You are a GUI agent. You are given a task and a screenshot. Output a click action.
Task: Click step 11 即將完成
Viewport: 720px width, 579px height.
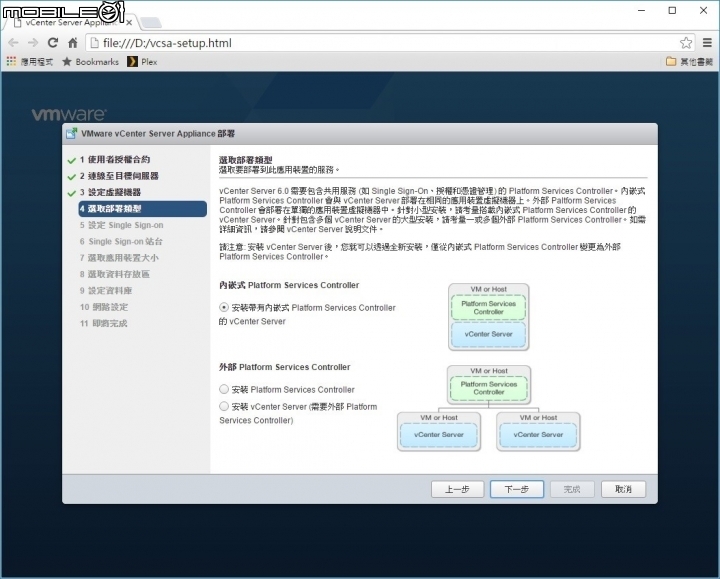click(104, 323)
